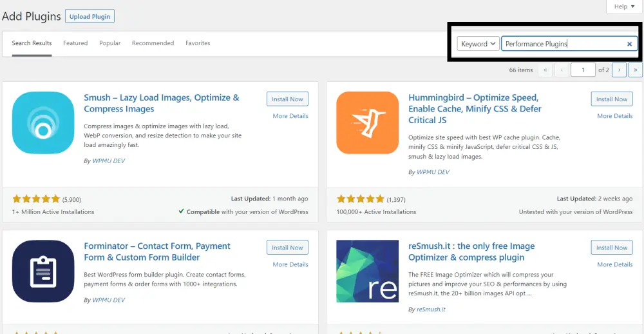
Task: Open the Hummingbird plugin title link
Action: click(x=475, y=109)
